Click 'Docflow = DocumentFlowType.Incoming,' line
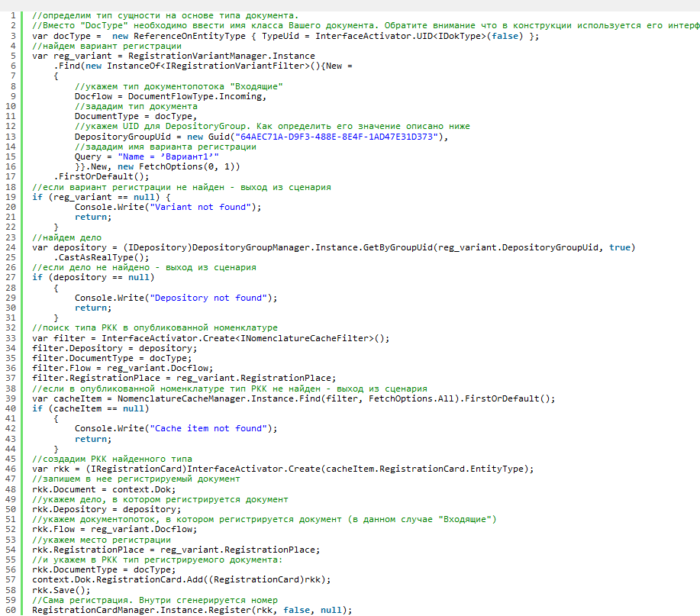This screenshot has height=616, width=700. click(170, 96)
